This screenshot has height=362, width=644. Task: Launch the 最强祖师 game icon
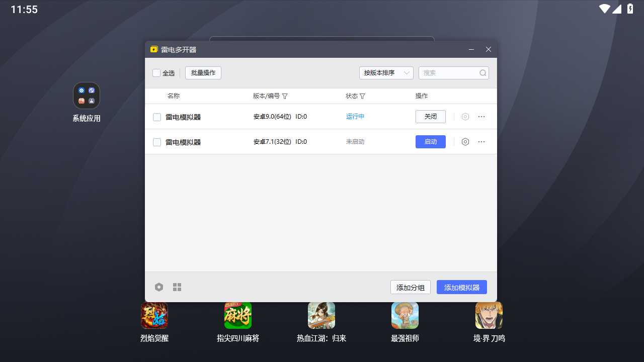(x=405, y=315)
